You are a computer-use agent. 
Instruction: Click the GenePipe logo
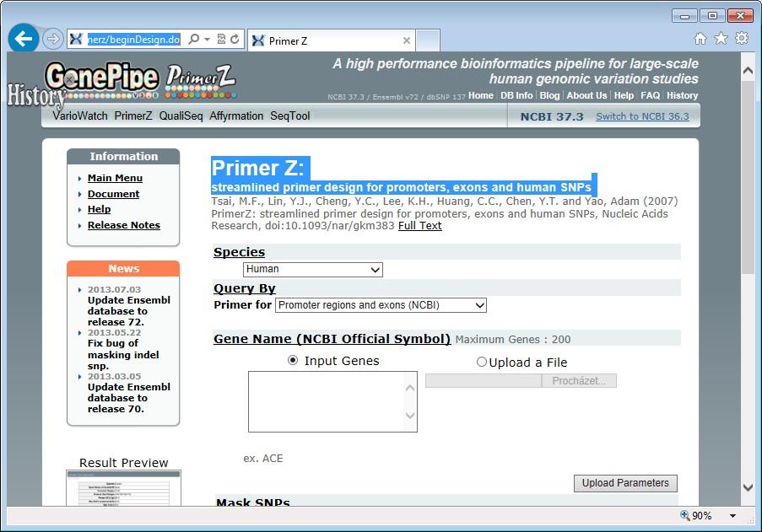102,79
